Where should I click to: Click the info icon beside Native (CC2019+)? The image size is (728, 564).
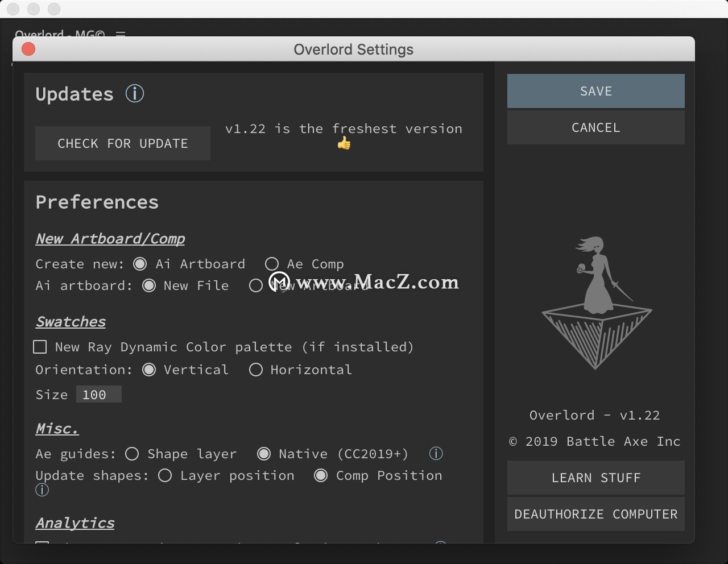(436, 453)
